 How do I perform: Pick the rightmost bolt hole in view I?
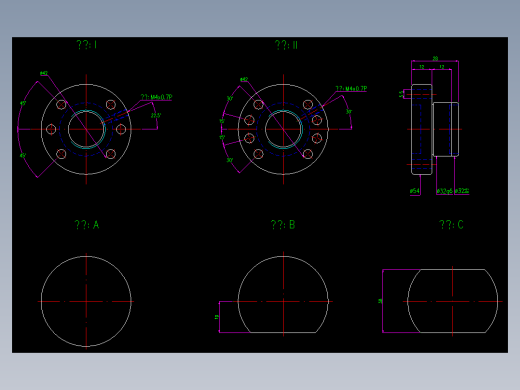coord(121,129)
